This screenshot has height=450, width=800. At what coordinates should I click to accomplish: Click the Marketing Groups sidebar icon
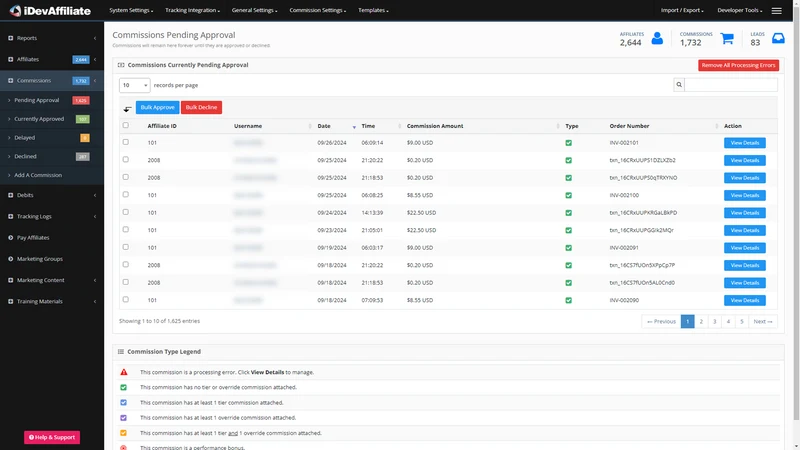coord(10,259)
